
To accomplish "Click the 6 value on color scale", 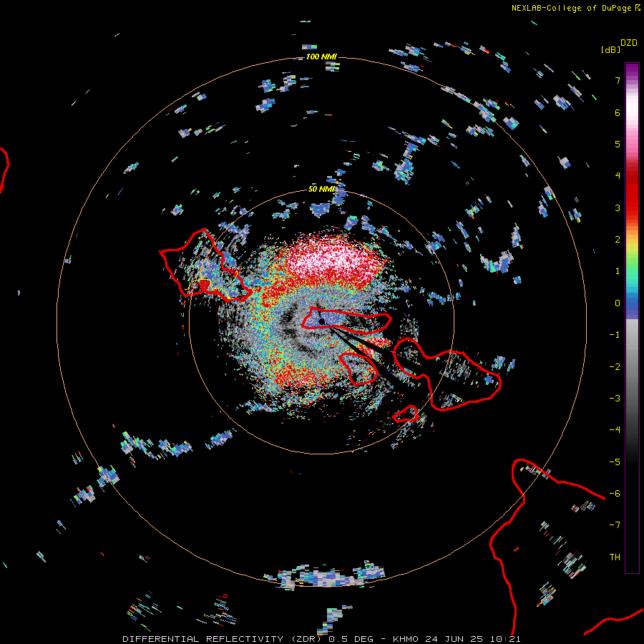I will pos(618,112).
